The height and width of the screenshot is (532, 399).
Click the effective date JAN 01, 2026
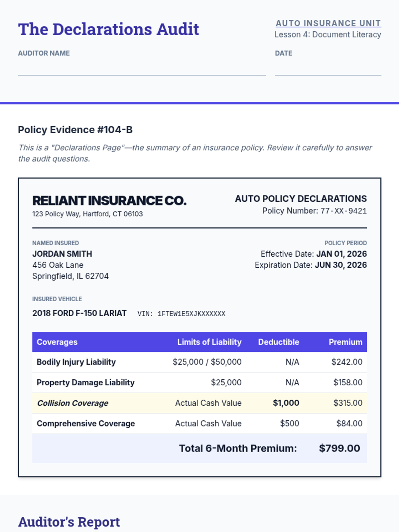pyautogui.click(x=341, y=254)
